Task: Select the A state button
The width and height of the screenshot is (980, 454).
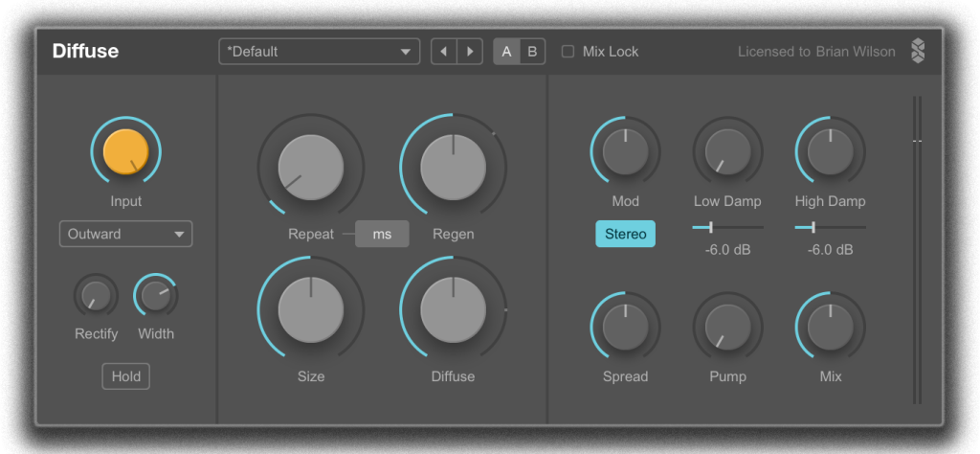Action: coord(506,52)
